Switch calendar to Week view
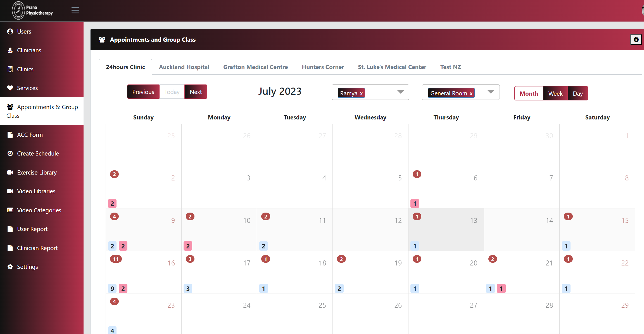Viewport: 644px width, 334px height. [x=555, y=93]
